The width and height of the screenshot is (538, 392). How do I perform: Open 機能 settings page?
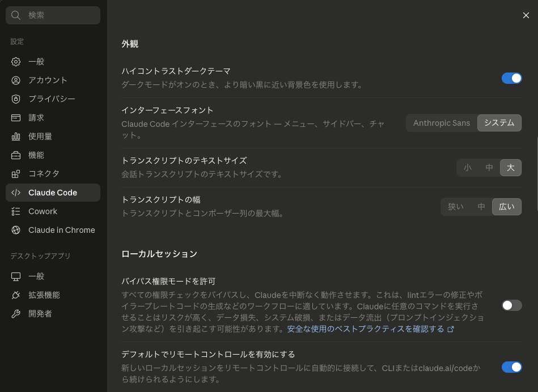point(53,155)
